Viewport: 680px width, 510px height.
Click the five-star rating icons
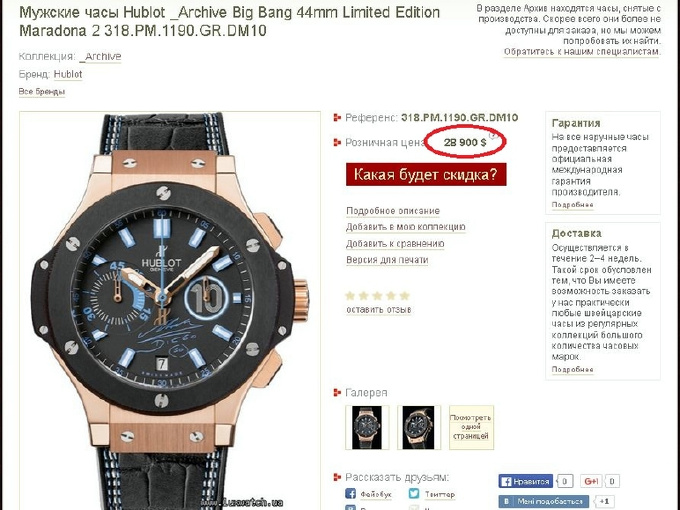pyautogui.click(x=377, y=296)
